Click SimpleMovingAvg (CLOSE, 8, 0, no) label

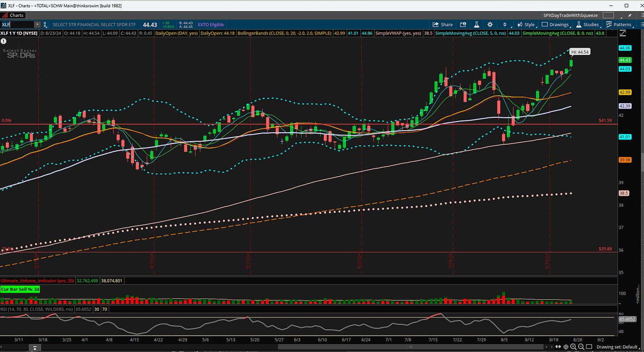[x=557, y=33]
